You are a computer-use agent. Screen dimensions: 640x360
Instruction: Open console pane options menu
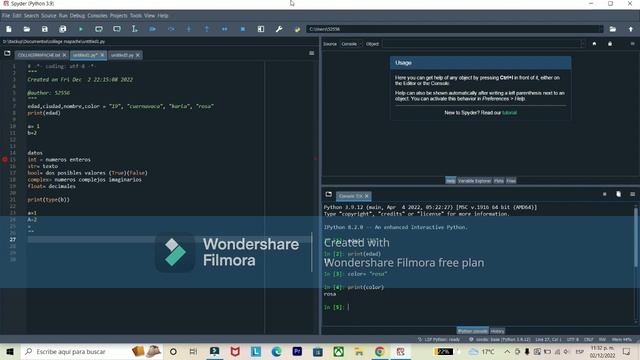pyautogui.click(x=632, y=194)
